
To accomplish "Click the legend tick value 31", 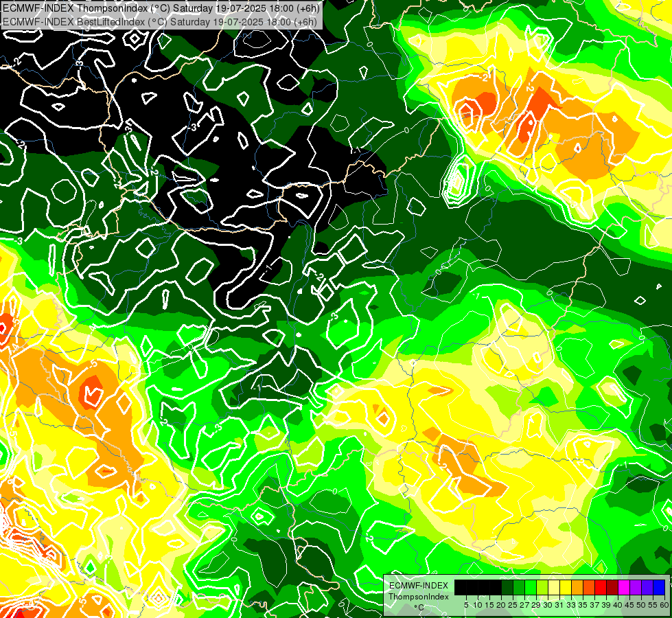I will tap(559, 605).
